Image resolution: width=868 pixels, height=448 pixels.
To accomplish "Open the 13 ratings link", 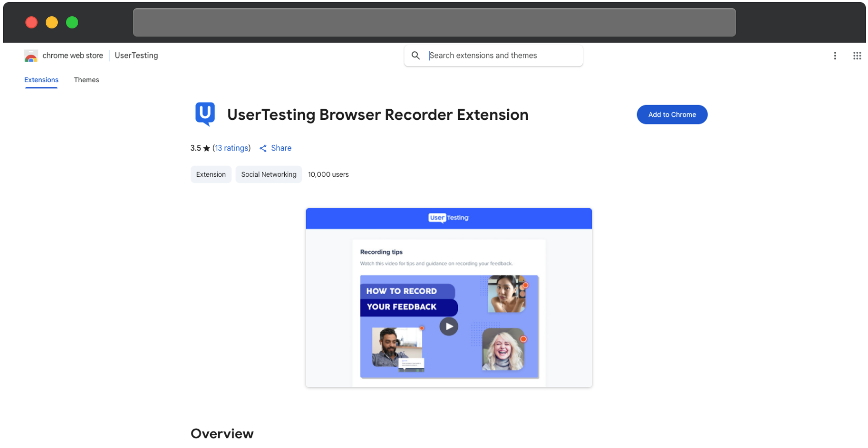I will tap(231, 148).
